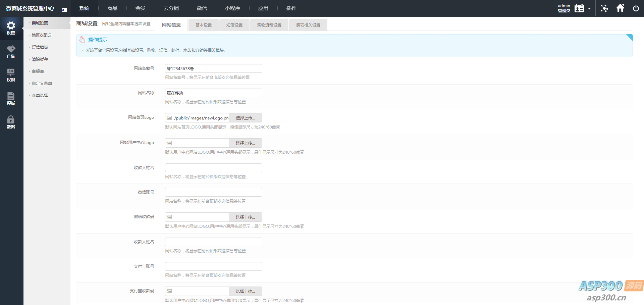Select 菜单选择 in the side menu
644x305 pixels.
pos(47,95)
